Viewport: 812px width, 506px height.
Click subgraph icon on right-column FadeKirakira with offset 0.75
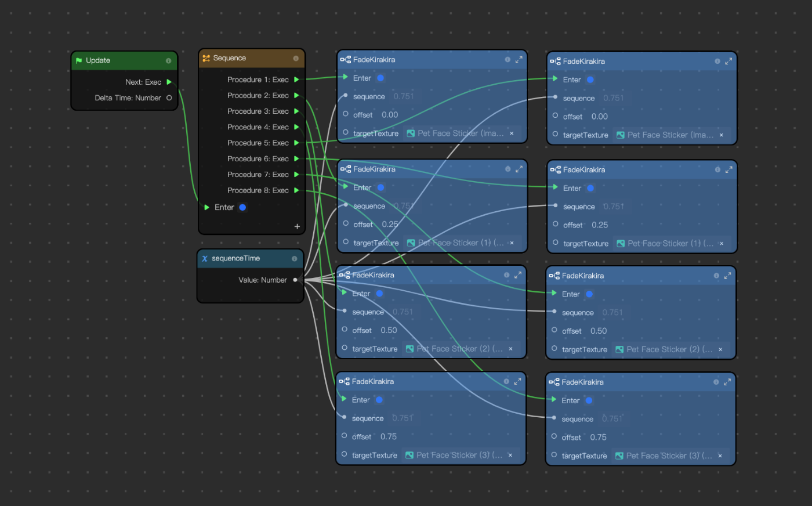(x=554, y=382)
